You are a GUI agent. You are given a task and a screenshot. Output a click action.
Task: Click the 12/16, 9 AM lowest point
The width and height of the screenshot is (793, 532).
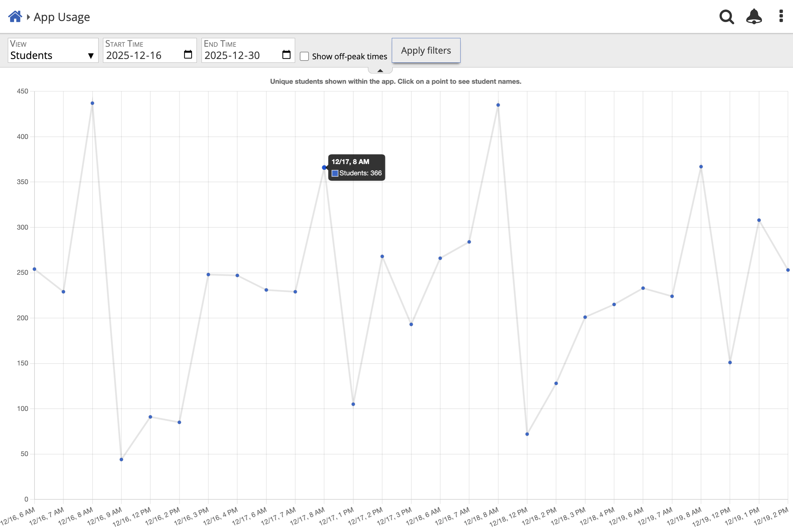[121, 460]
